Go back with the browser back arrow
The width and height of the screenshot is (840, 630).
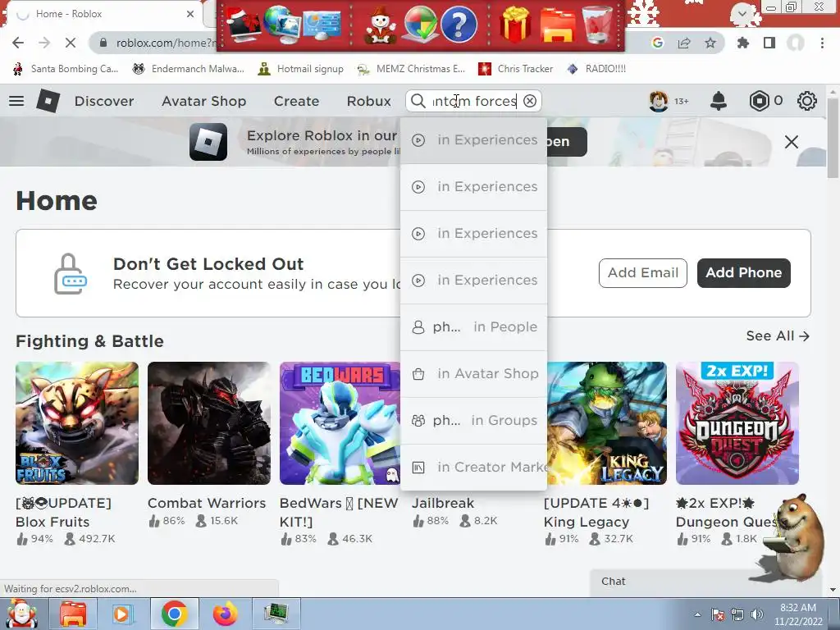18,43
